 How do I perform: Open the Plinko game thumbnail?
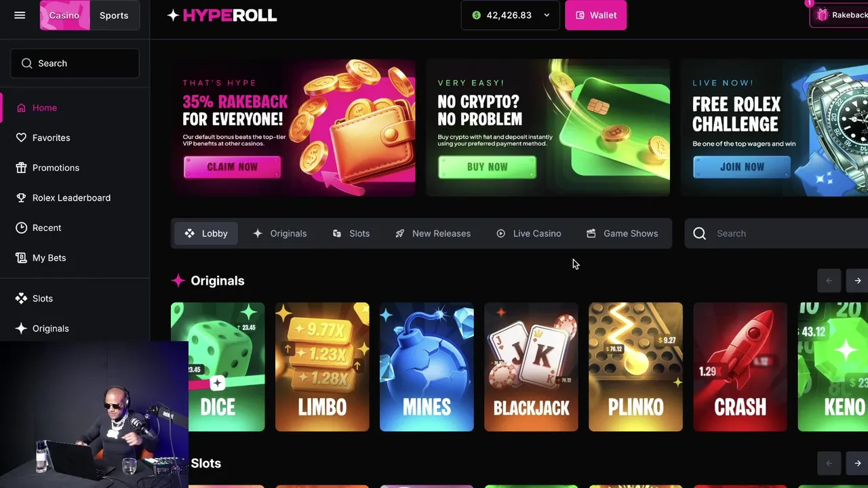[635, 367]
